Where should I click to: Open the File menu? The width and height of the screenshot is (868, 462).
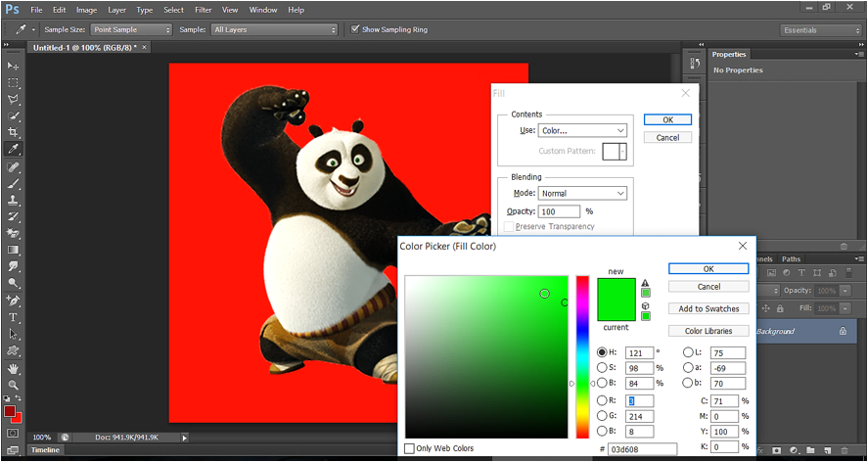36,10
